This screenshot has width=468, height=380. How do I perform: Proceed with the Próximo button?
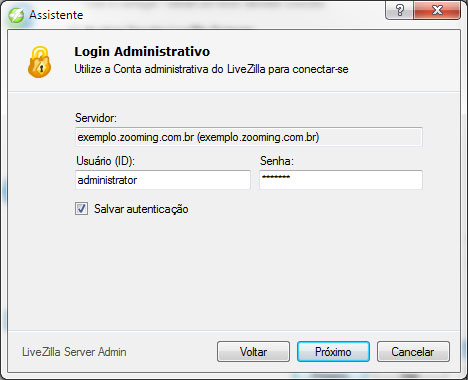click(x=333, y=352)
